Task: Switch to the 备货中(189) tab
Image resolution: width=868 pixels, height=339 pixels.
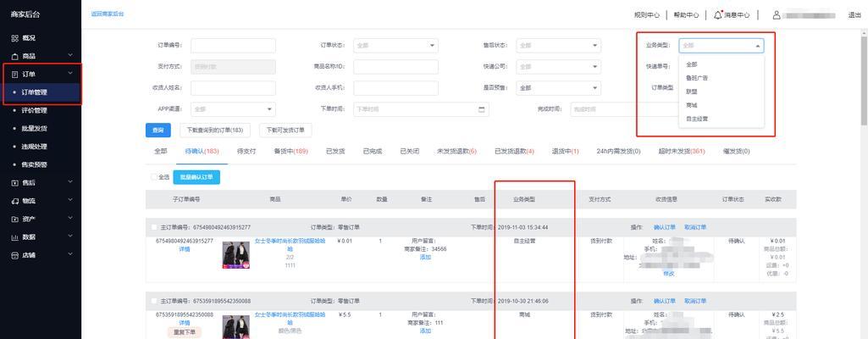Action: click(290, 151)
